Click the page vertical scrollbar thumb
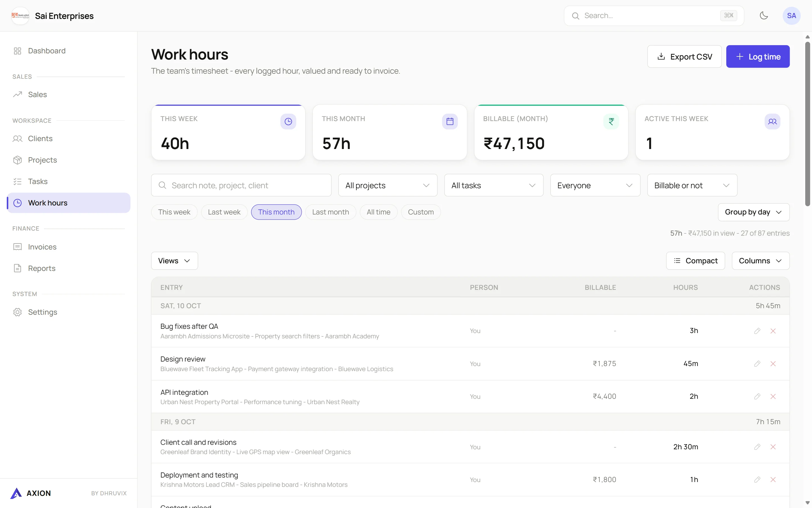 (x=807, y=124)
